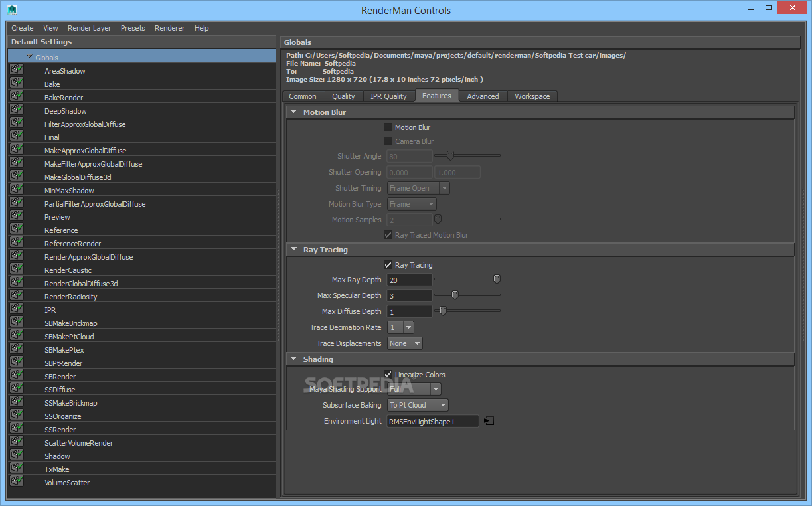Open the Presets menu

click(x=133, y=28)
